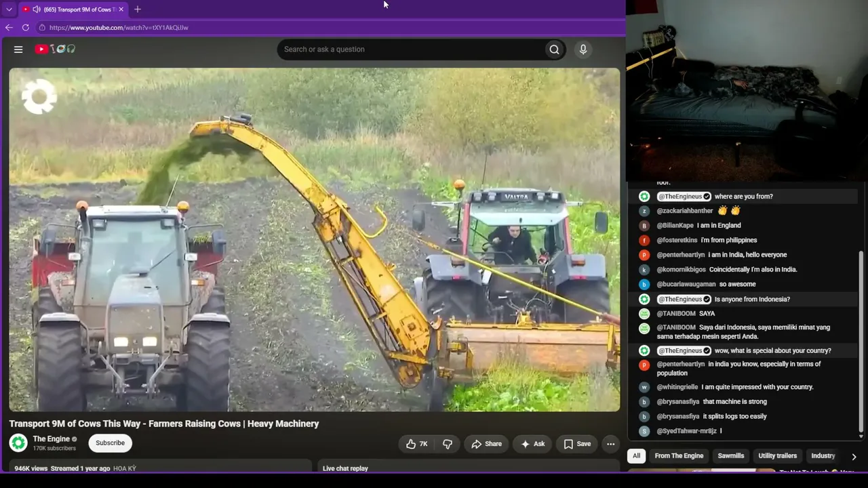Screen dimensions: 868x488
Task: Select the From The Engine chip
Action: pyautogui.click(x=679, y=456)
